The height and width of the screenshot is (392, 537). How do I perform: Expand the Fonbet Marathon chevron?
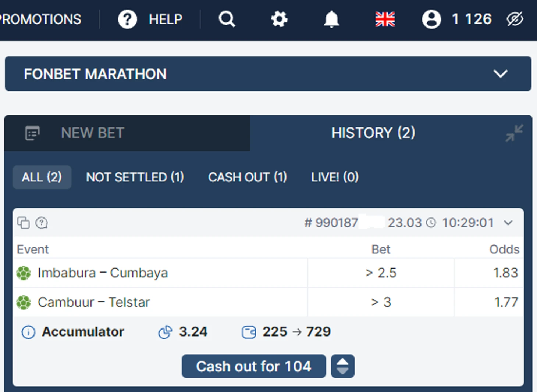click(x=501, y=74)
